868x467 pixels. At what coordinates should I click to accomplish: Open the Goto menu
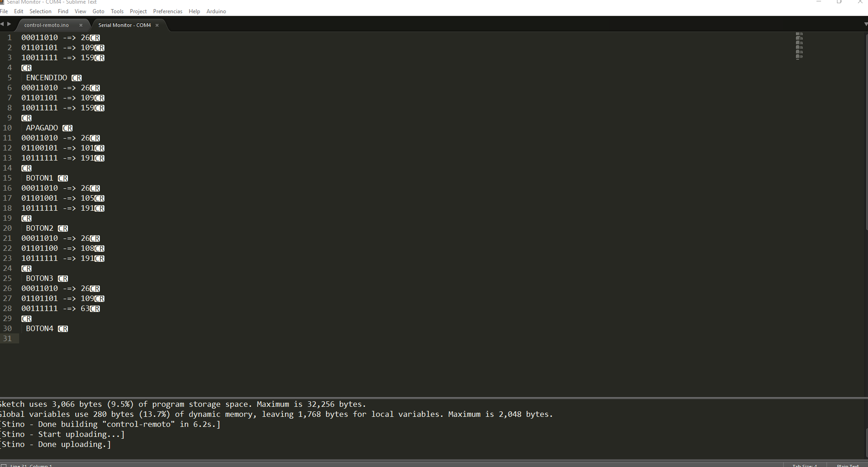[x=98, y=11]
